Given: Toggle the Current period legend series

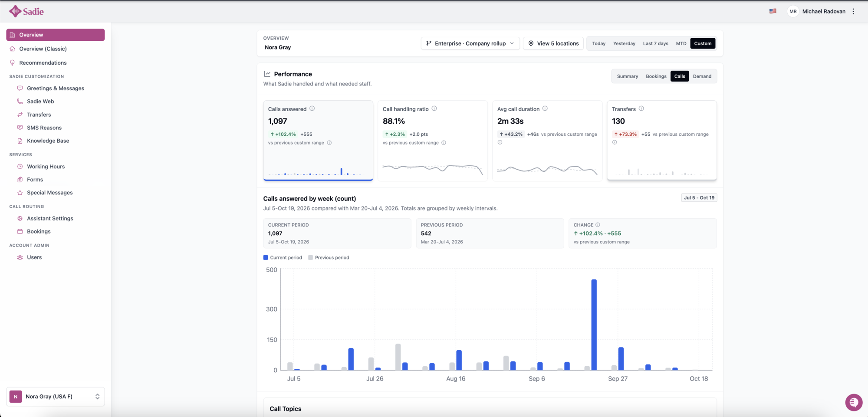Looking at the screenshot, I should point(283,257).
